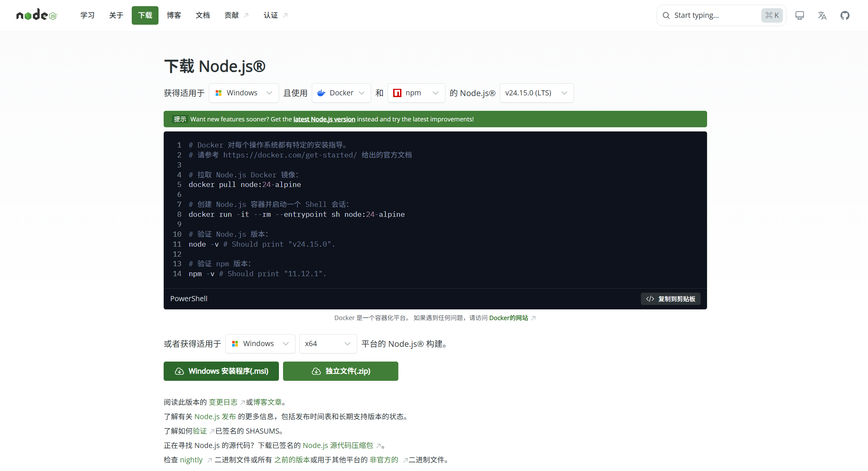Viewport: 868px width, 471px height.
Task: Click the cloud download icon on the zip button
Action: coord(316,371)
